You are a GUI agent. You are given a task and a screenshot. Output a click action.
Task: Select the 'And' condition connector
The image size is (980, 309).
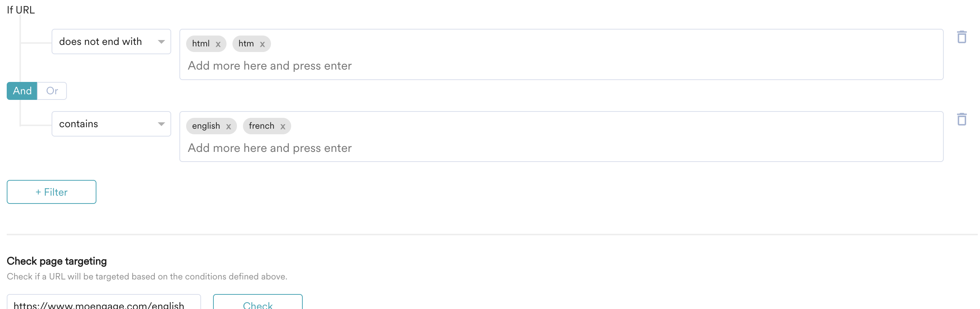[x=22, y=91]
